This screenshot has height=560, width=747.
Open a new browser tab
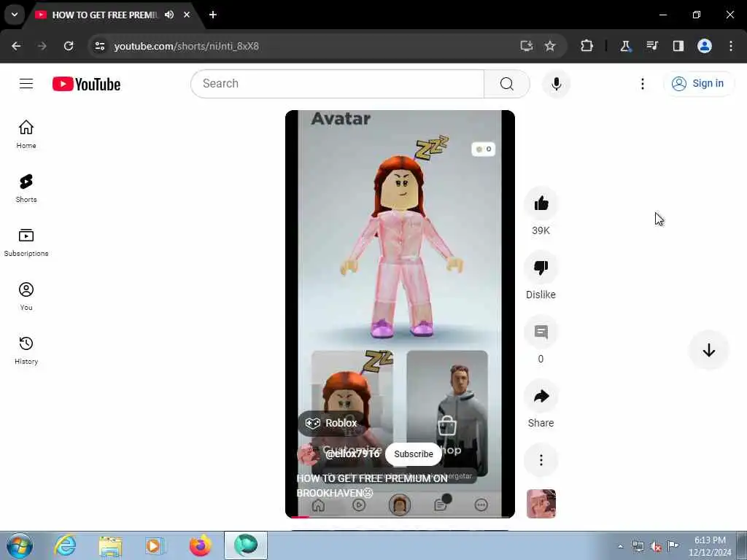[x=213, y=15]
